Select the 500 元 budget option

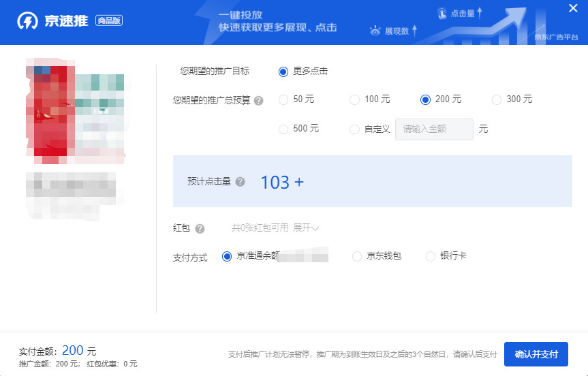[283, 129]
